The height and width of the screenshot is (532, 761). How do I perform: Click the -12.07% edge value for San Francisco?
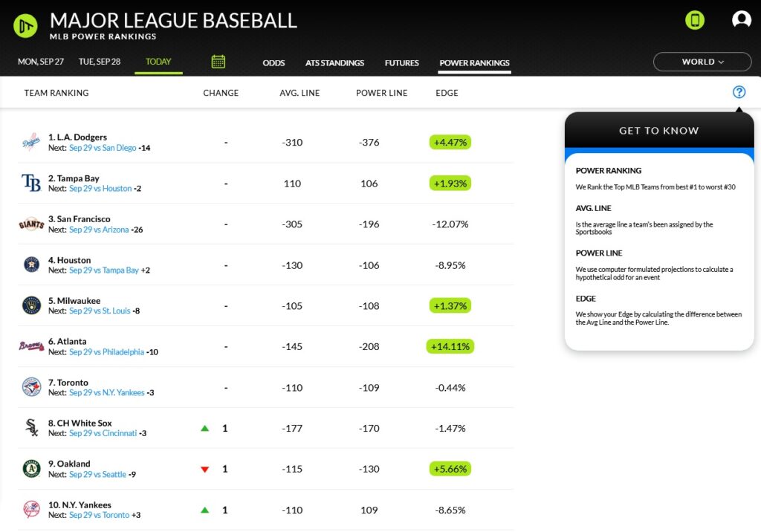click(450, 224)
